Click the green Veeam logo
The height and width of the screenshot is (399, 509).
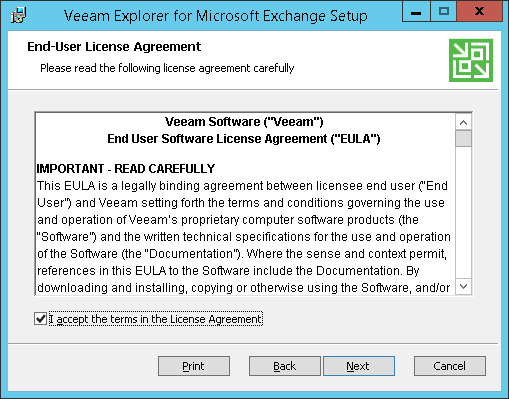tap(471, 60)
